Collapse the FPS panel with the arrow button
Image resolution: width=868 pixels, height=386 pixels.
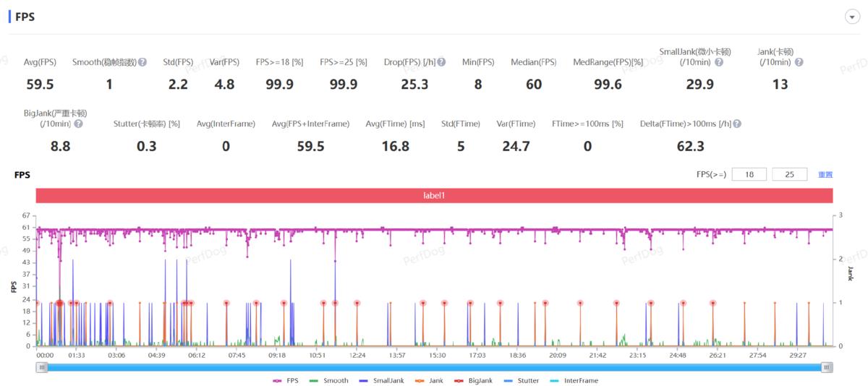click(x=851, y=17)
